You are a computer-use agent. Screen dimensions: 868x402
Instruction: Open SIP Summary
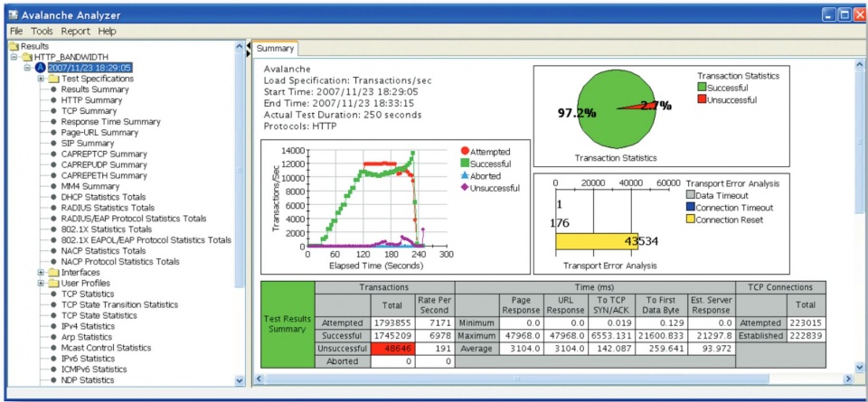pos(88,144)
